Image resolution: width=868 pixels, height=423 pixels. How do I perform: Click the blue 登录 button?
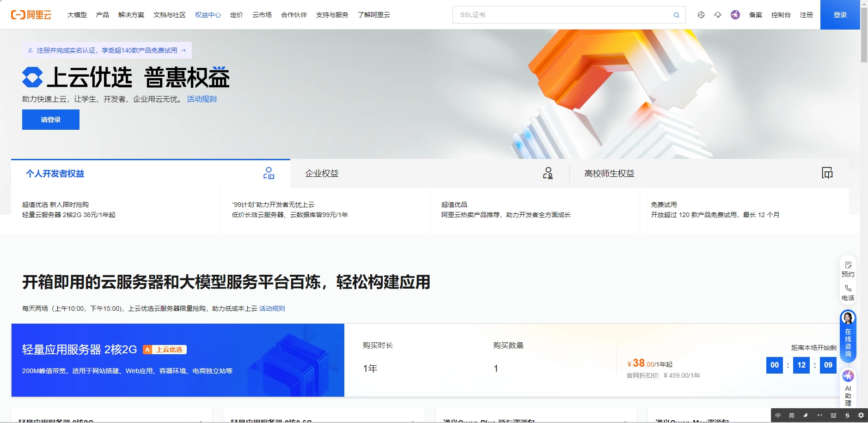840,15
